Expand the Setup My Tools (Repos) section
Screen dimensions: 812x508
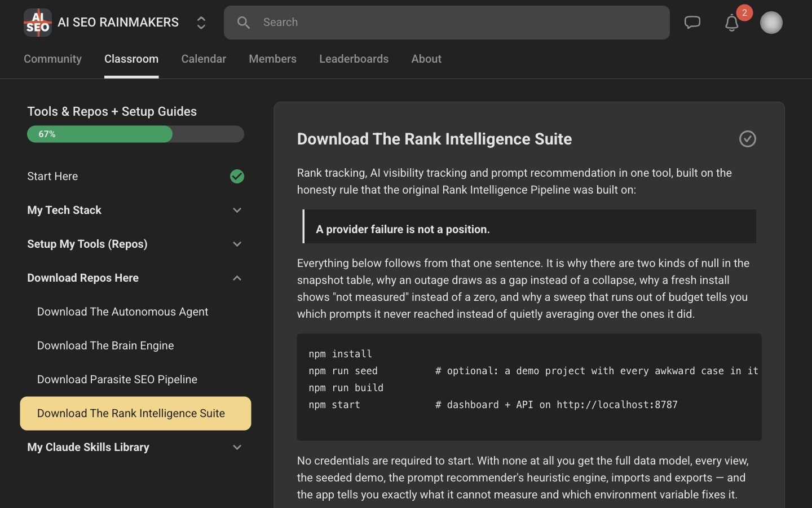coord(237,244)
